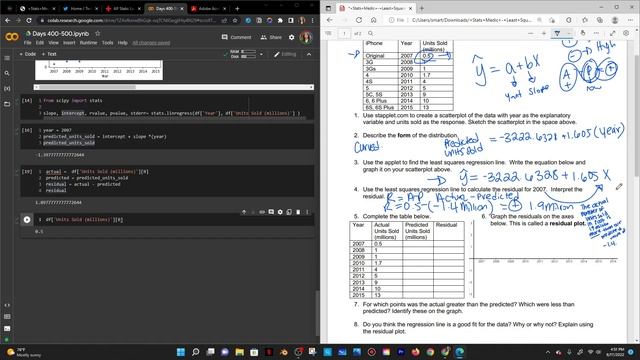
Task: Mirror the cell in a tab icon
Action: 289,212
